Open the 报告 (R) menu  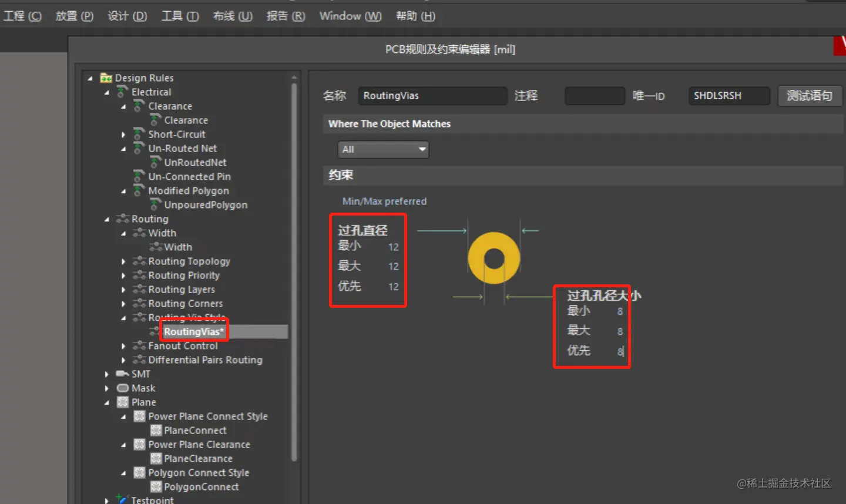point(286,16)
